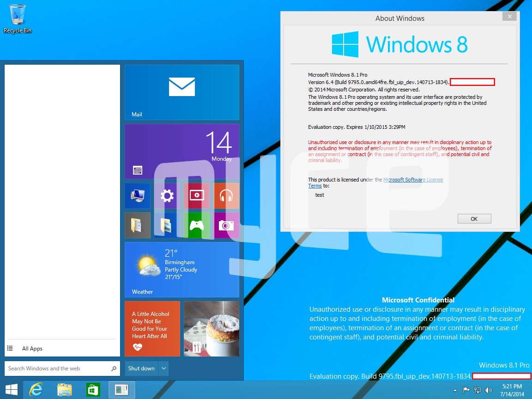Open the Windows Store from the taskbar

(93, 389)
